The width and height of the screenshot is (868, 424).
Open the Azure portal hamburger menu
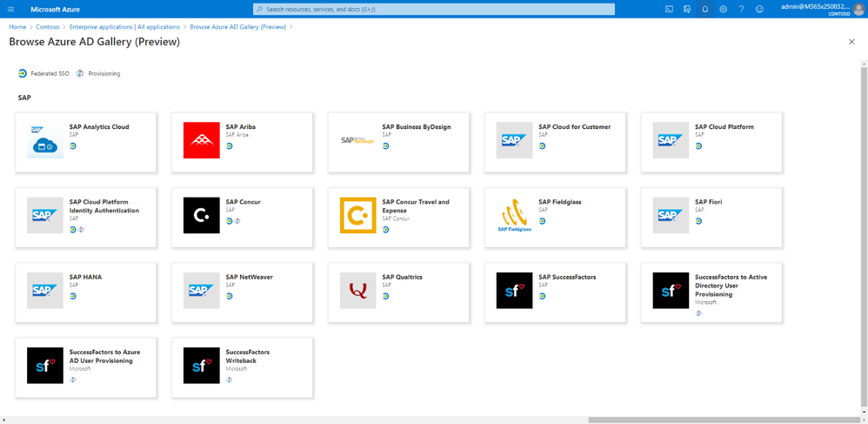click(x=11, y=10)
